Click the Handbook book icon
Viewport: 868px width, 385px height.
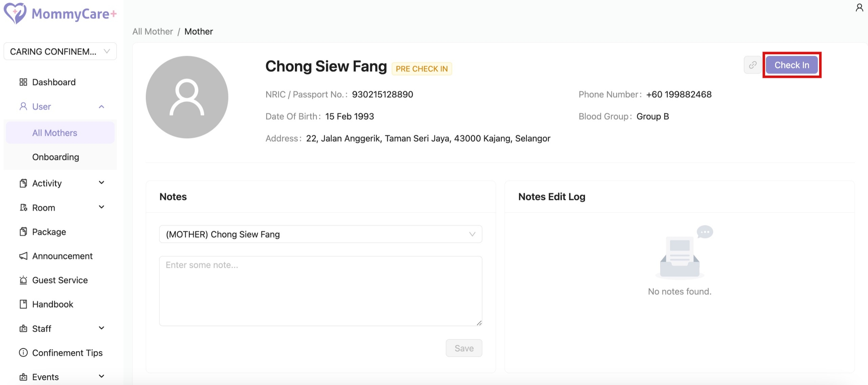23,304
